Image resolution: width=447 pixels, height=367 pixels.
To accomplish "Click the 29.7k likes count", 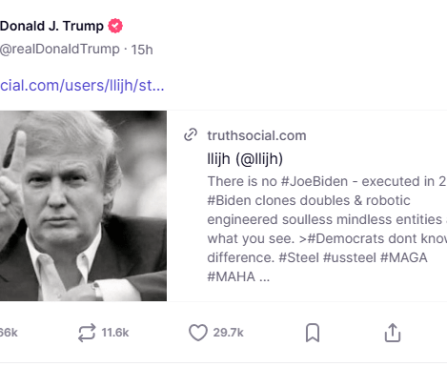I will coord(228,333).
